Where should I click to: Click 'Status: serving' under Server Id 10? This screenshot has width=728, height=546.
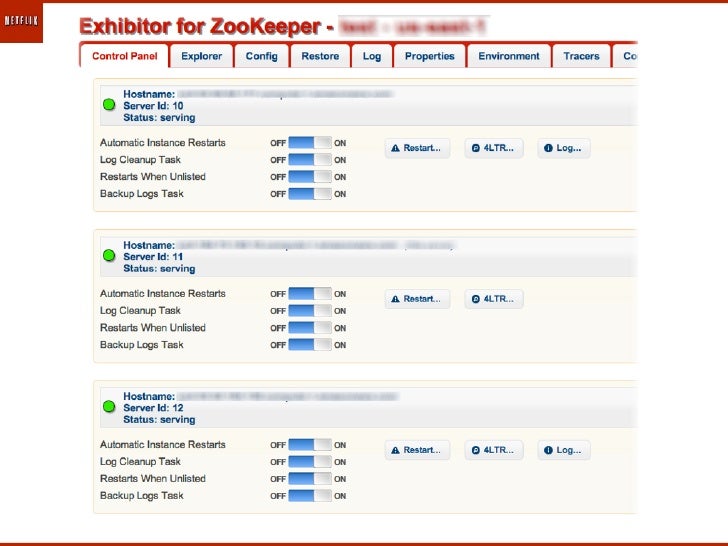coord(159,118)
